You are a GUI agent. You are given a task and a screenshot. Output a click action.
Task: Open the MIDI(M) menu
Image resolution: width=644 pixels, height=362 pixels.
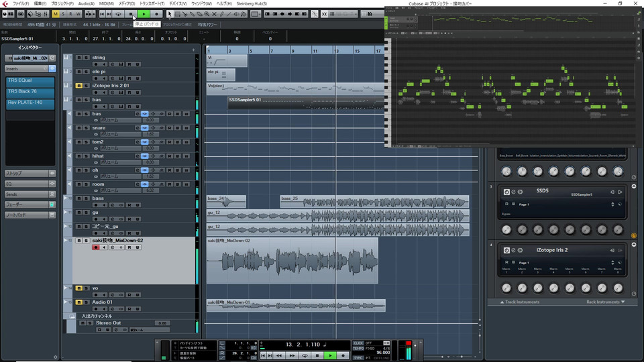coord(107,3)
